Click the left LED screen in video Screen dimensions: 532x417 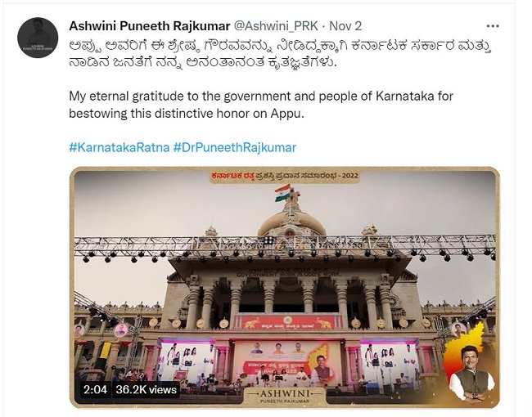pos(187,363)
